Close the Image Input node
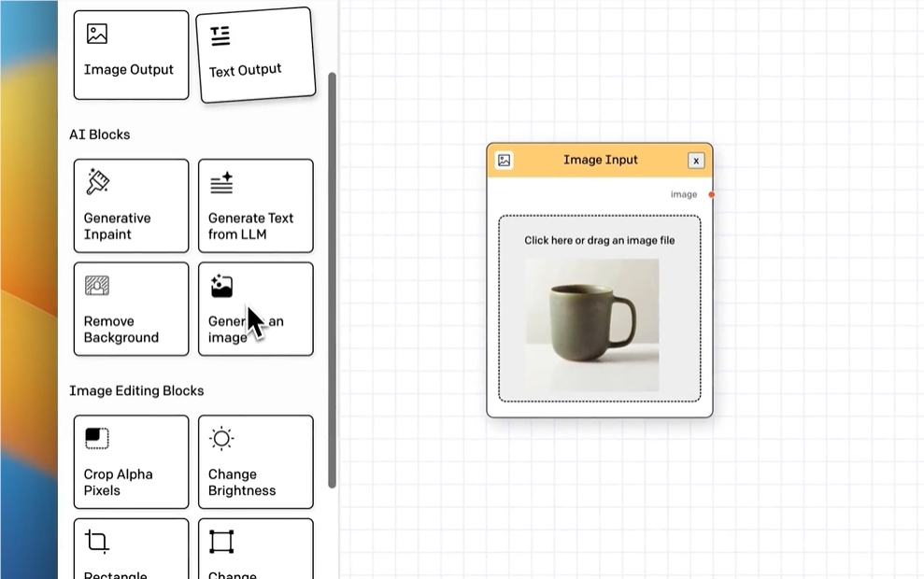The image size is (924, 579). click(x=696, y=161)
